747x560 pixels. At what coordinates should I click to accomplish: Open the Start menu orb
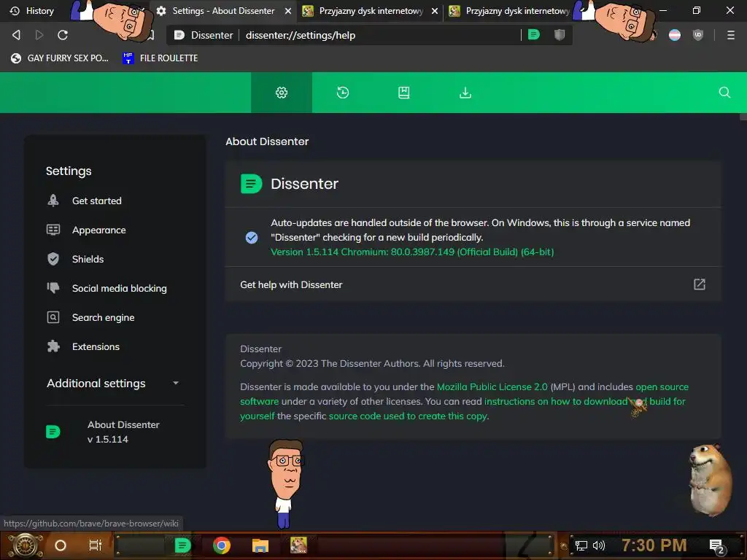click(26, 545)
